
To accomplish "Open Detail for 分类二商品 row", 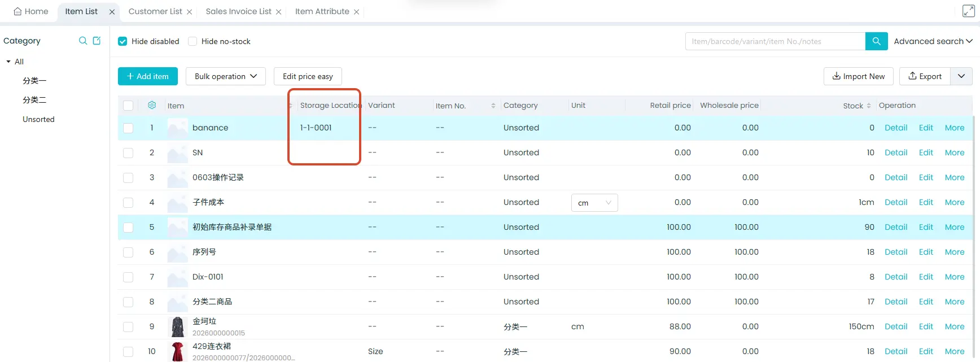I will [x=896, y=302].
